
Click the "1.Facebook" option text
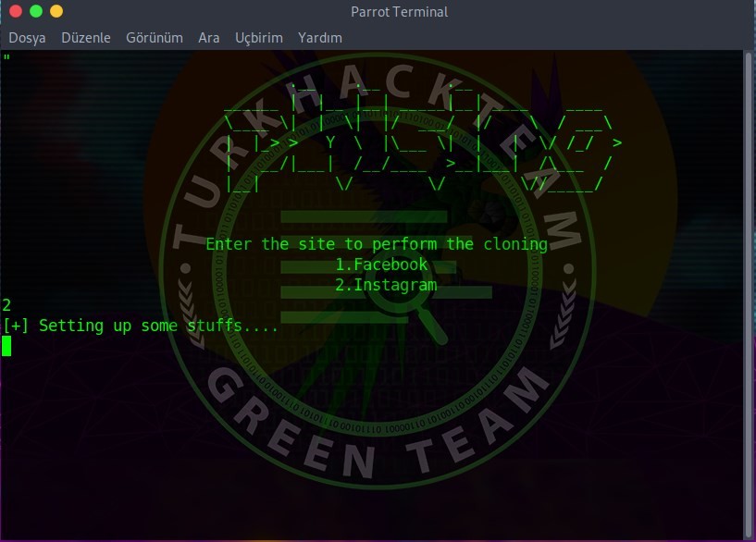[x=381, y=265]
